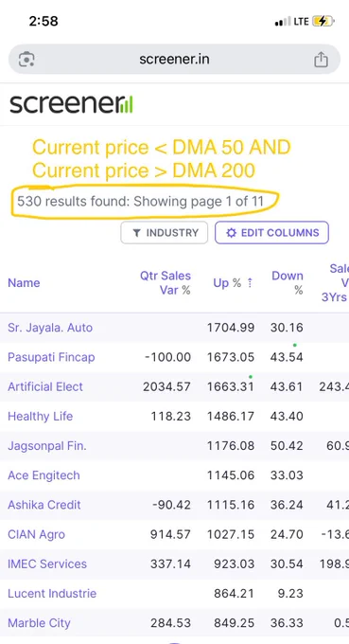Sort by Qtr Sales Var % column
The width and height of the screenshot is (349, 644).
tap(166, 283)
